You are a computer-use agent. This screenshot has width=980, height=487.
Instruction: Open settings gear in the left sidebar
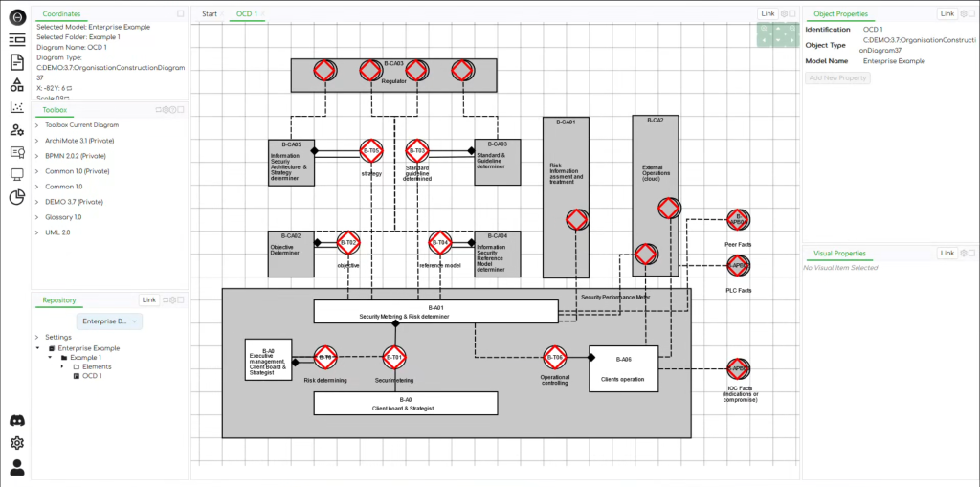[x=16, y=443]
